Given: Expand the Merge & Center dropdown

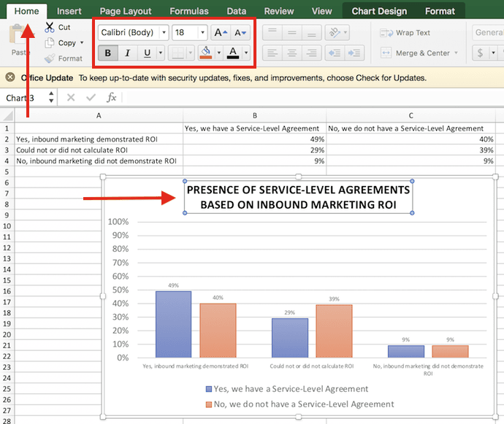Looking at the screenshot, I should 457,53.
